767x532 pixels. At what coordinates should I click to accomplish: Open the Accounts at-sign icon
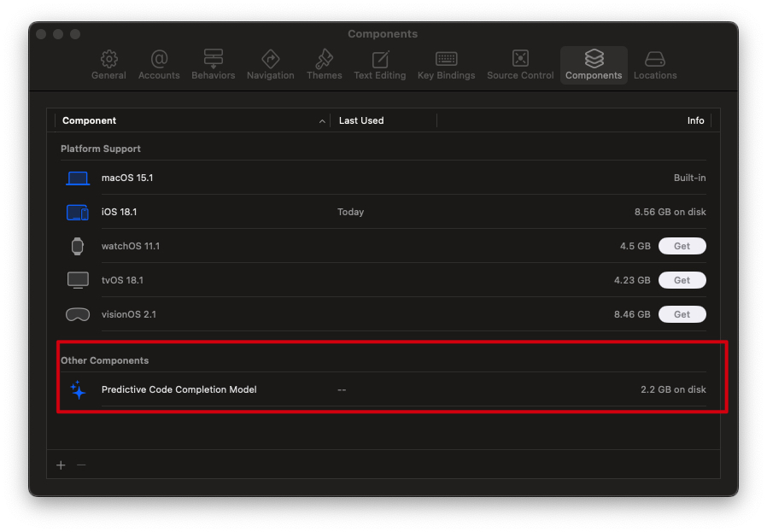159,59
